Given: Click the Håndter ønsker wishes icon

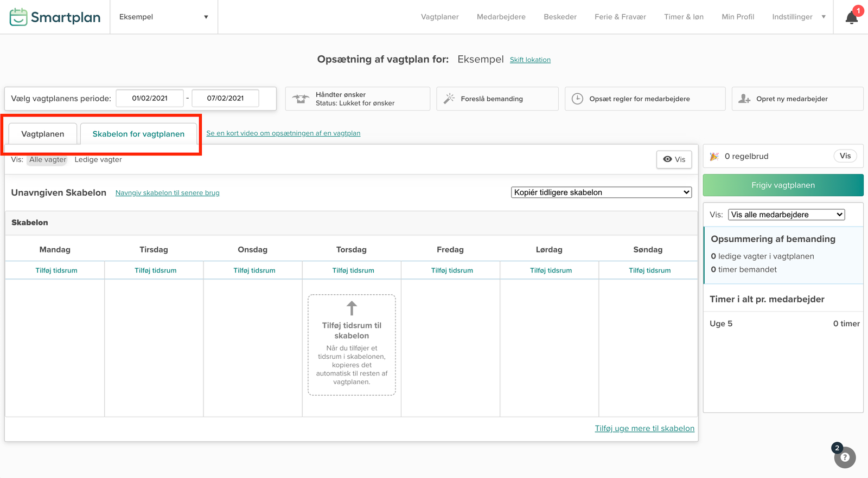Looking at the screenshot, I should coord(301,99).
